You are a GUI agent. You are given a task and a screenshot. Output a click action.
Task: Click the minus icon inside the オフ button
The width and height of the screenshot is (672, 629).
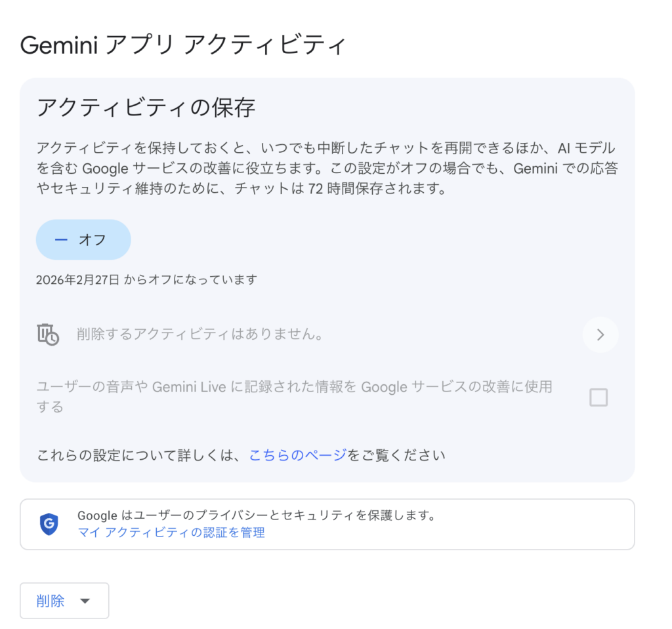click(x=61, y=240)
